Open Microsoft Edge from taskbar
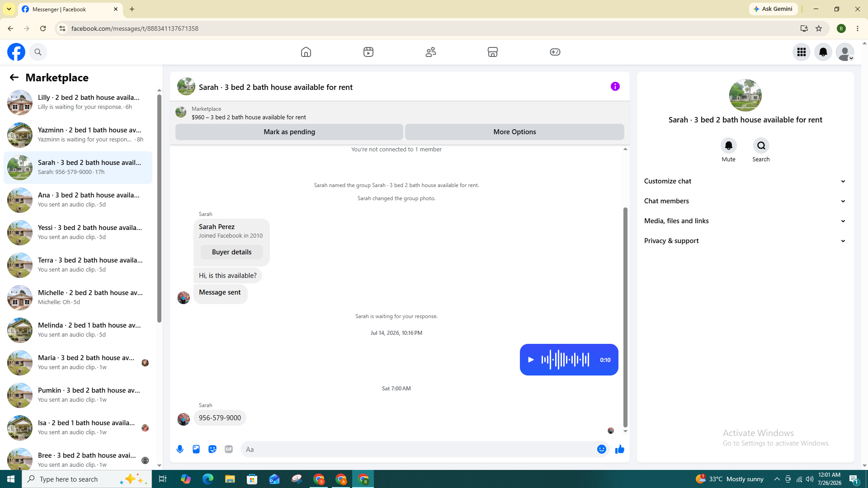The image size is (868, 488). [208, 479]
